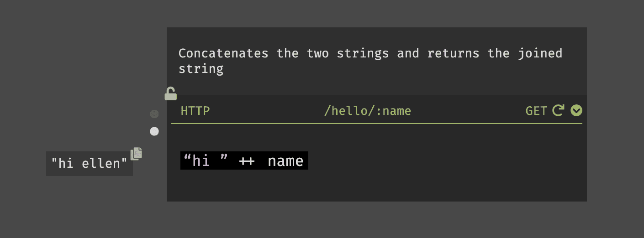
Task: Click the GET method label
Action: (x=536, y=111)
